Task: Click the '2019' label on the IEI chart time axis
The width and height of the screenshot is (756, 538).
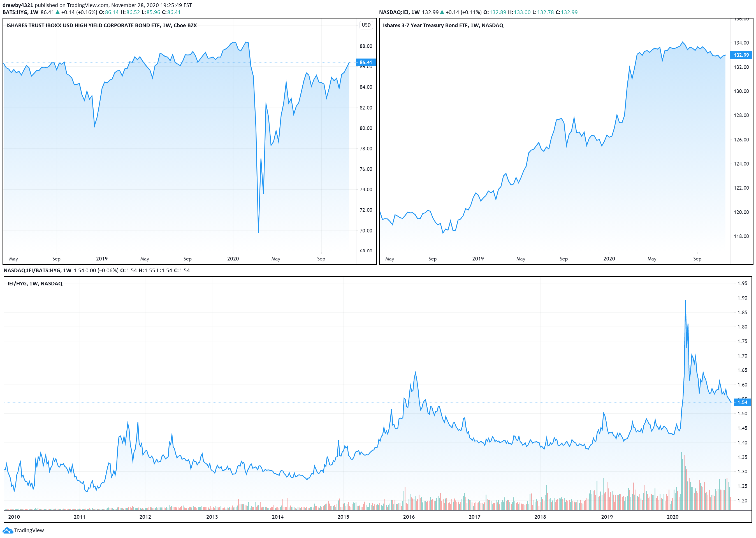Action: [x=478, y=259]
